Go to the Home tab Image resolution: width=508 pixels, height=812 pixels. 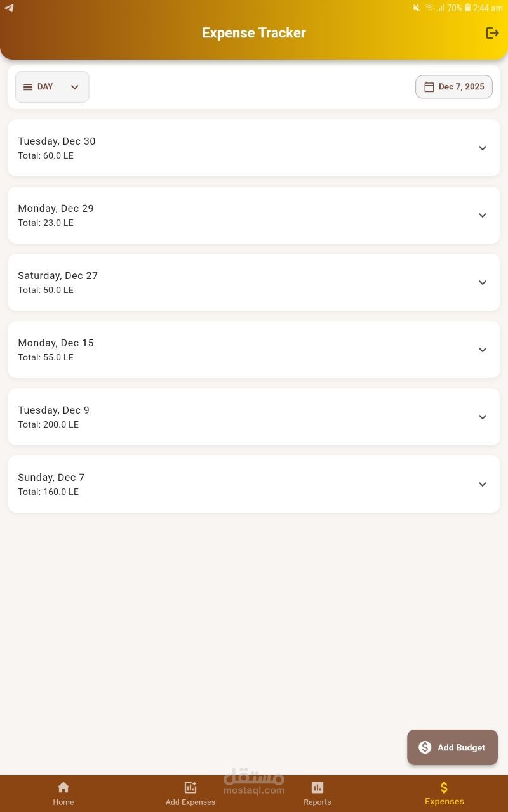[63, 792]
